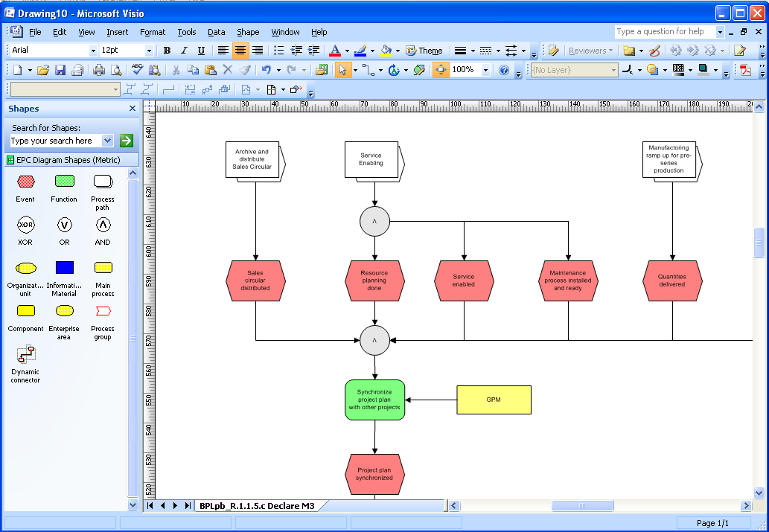Open the Edit menu
The height and width of the screenshot is (532, 769).
coord(60,32)
